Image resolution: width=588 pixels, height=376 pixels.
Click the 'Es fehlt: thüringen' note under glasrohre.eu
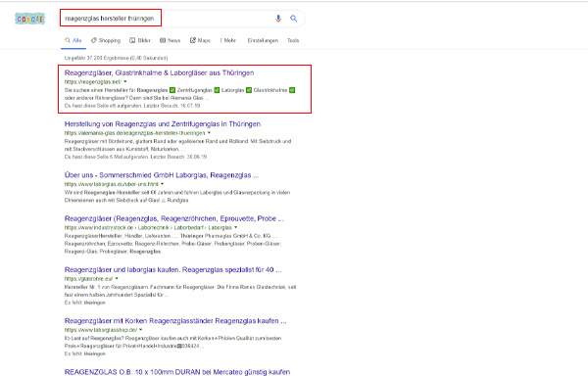pyautogui.click(x=84, y=303)
